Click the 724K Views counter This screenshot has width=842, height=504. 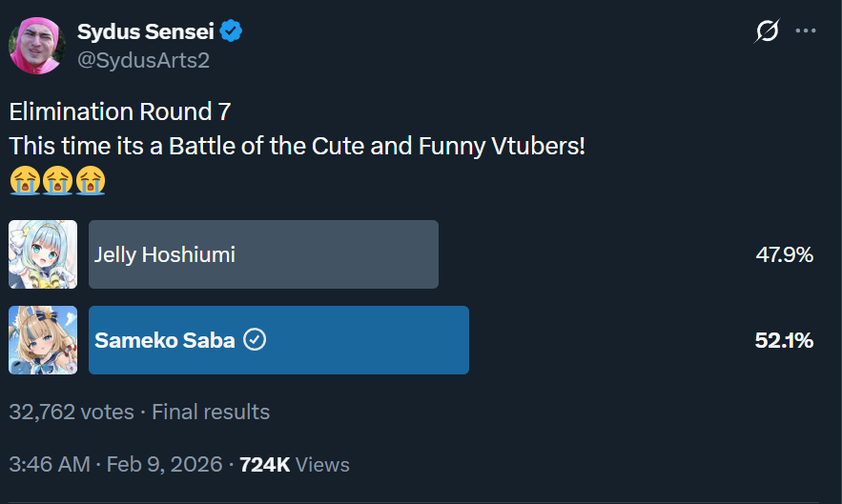click(295, 465)
